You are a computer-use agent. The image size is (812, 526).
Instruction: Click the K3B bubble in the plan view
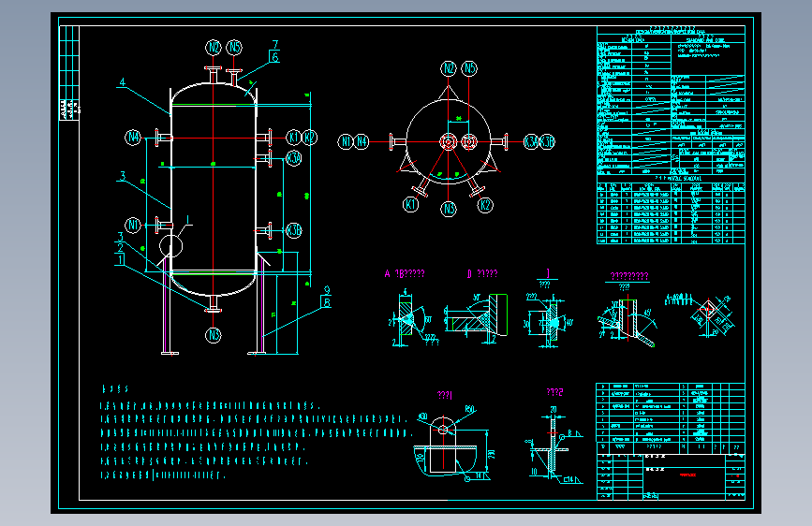point(547,141)
